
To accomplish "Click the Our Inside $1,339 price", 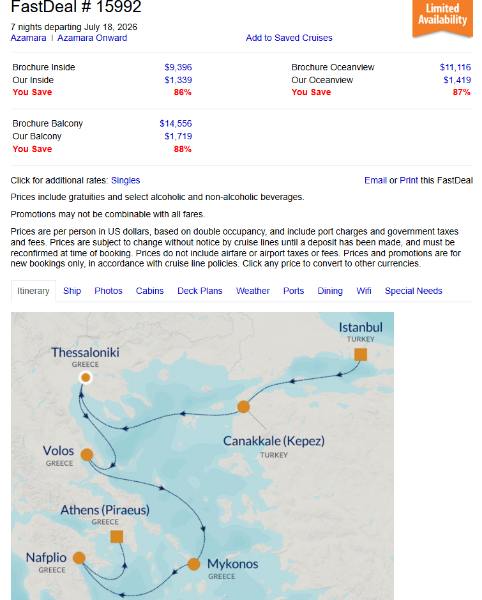I will 178,80.
